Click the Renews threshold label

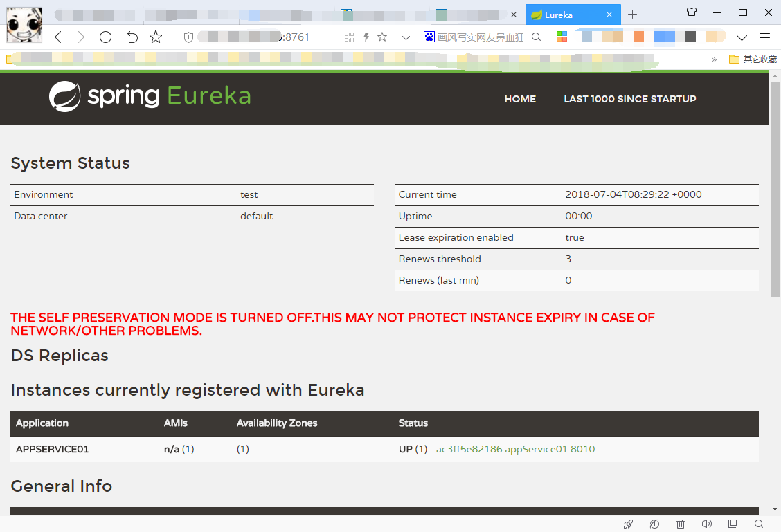[x=440, y=259]
